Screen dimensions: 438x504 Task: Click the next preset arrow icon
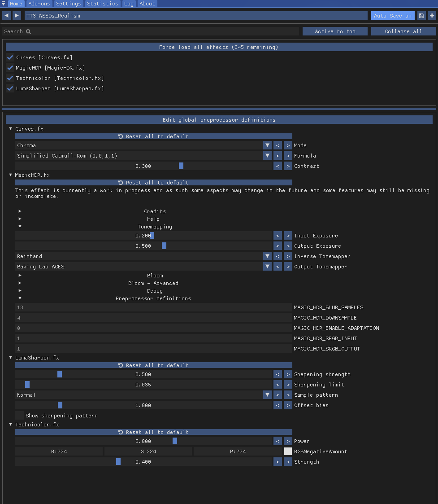pos(17,16)
